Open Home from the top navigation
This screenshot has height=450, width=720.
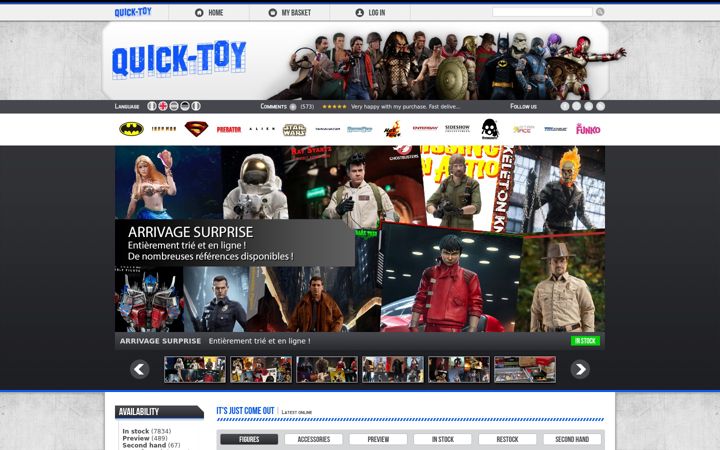[x=209, y=13]
